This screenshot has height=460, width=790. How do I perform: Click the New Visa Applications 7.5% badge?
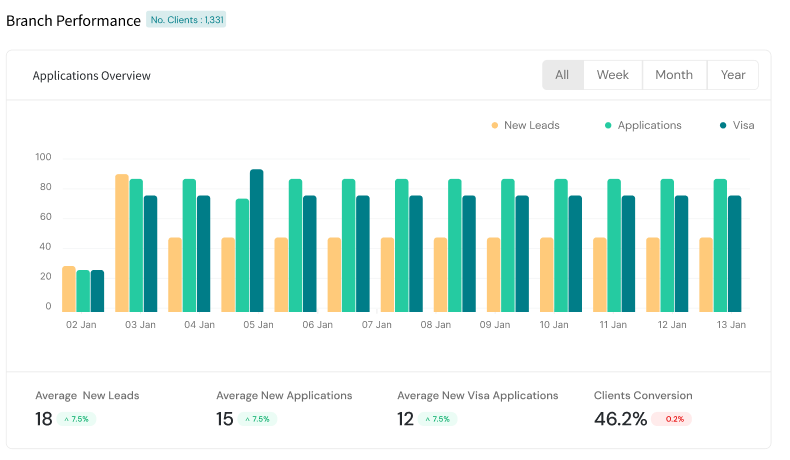pos(438,419)
